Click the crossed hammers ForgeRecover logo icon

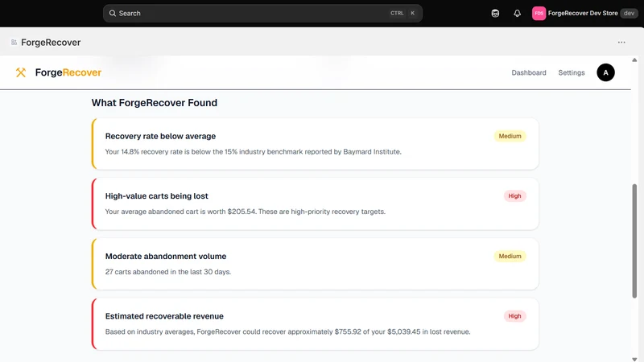[x=21, y=72]
